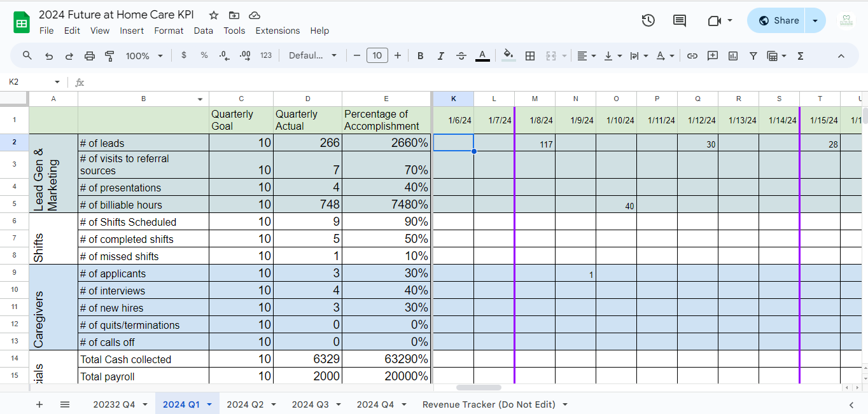Click the move-to-folder icon

pos(234,15)
